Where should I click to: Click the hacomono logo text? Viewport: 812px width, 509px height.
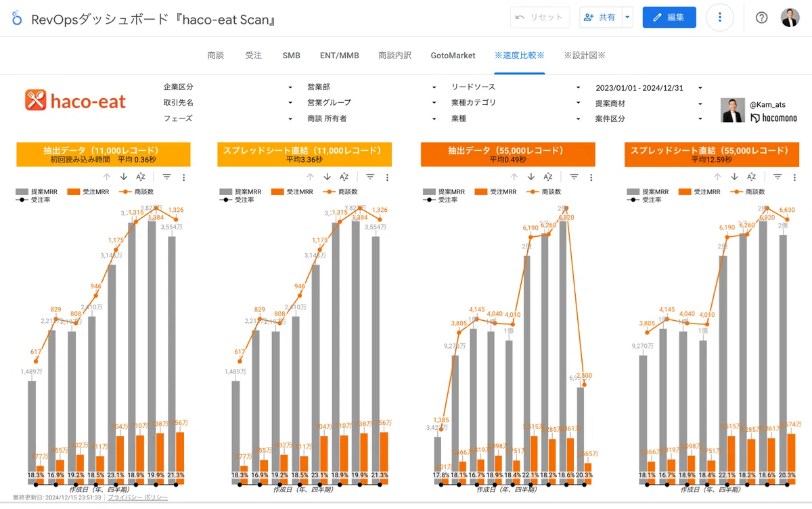point(772,118)
